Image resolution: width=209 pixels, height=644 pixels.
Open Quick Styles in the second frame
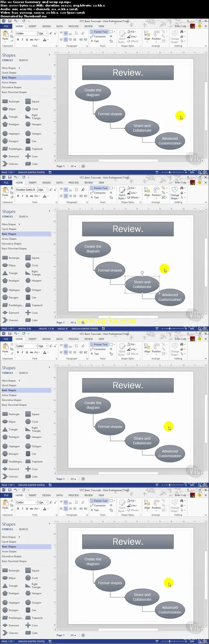click(x=122, y=193)
